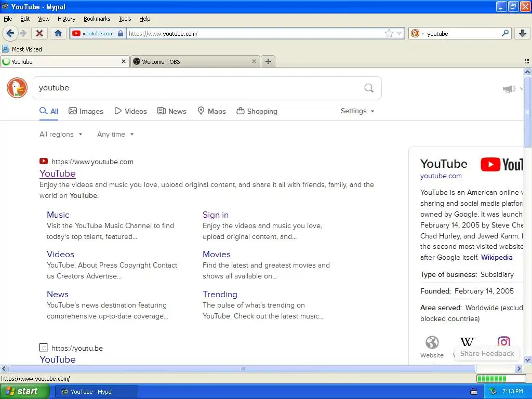Click the DuckDuckGo search magnifier button
The height and width of the screenshot is (399, 532).
(x=369, y=88)
